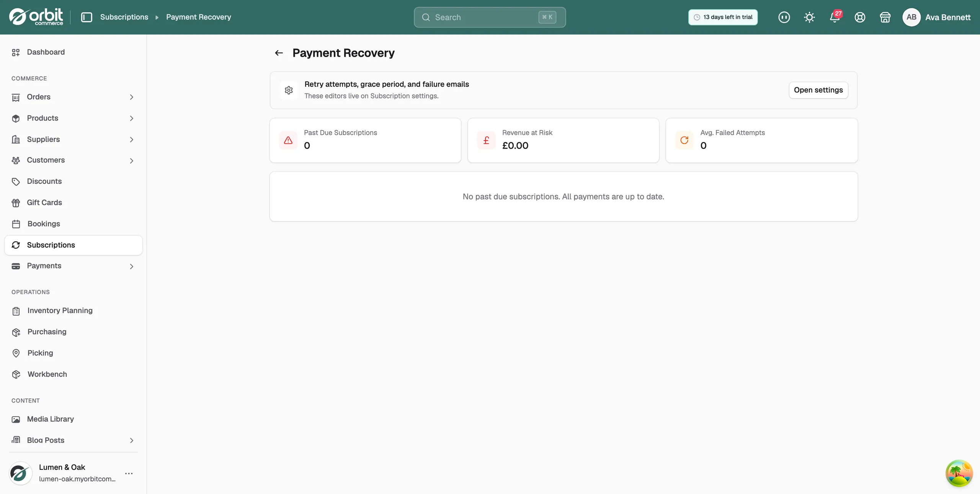The width and height of the screenshot is (980, 494).
Task: Go to Dashboard in sidebar
Action: click(x=73, y=52)
